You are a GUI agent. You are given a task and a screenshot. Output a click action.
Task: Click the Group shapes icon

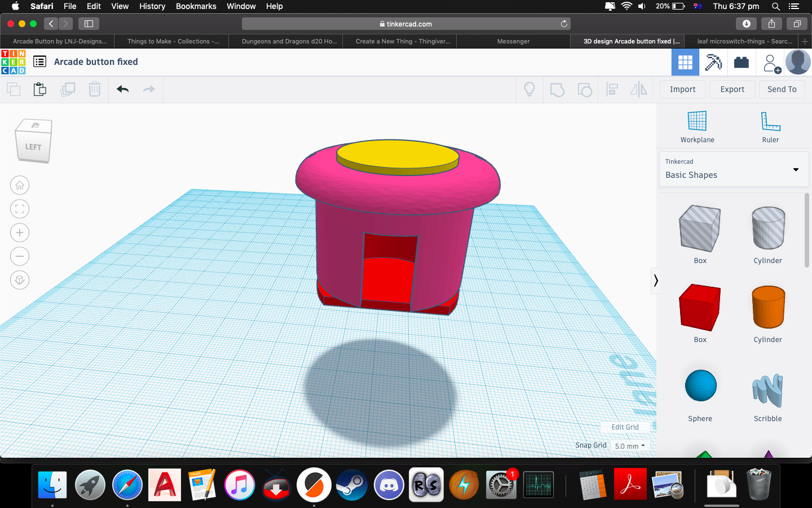pos(557,89)
